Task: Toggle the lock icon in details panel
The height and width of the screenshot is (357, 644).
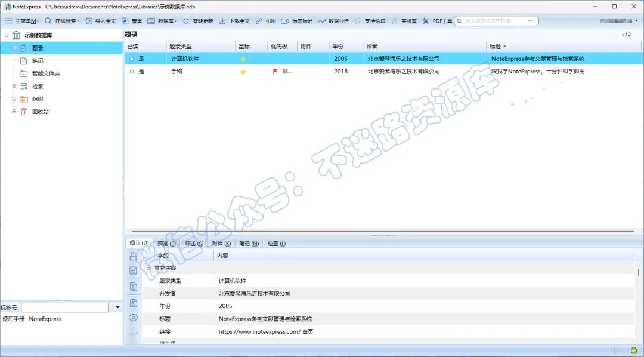Action: [133, 257]
